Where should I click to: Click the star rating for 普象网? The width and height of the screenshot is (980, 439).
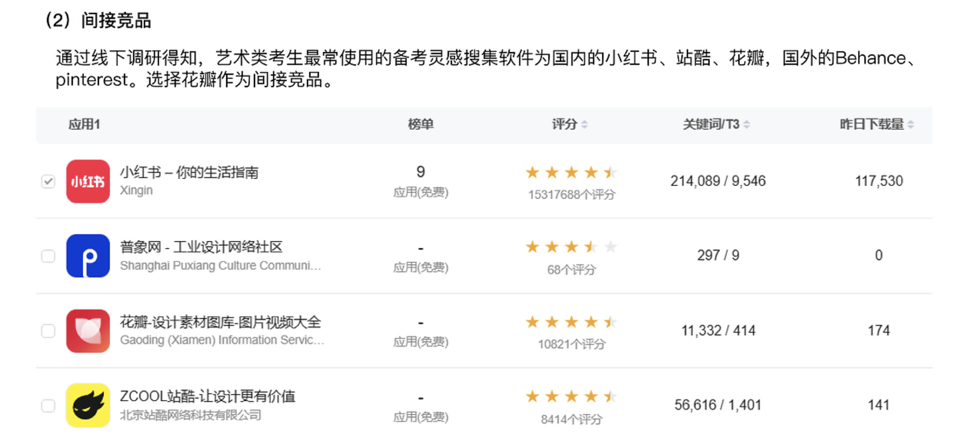[x=570, y=247]
